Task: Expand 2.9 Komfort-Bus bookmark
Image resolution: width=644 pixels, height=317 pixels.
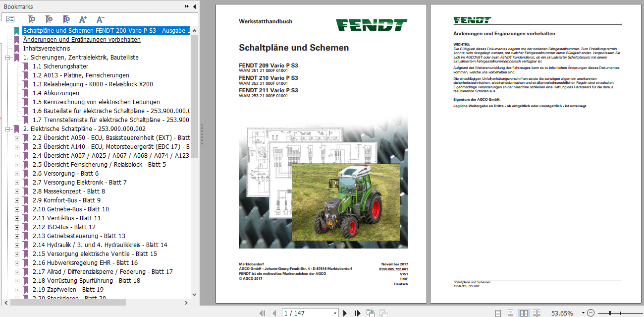Action: pos(17,200)
